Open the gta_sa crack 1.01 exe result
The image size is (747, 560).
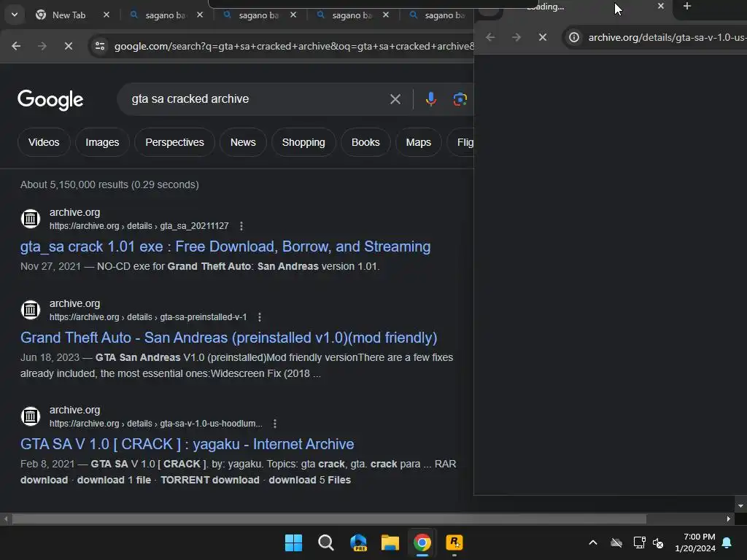tap(225, 246)
